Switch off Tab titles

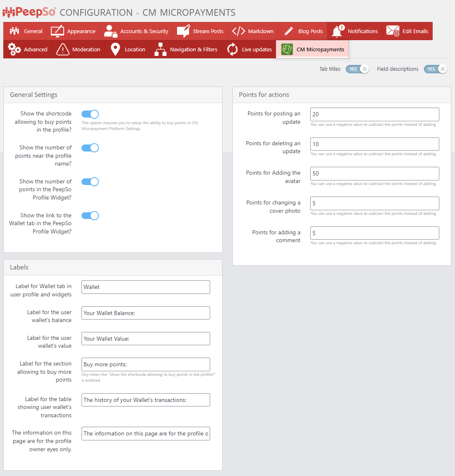pyautogui.click(x=357, y=69)
